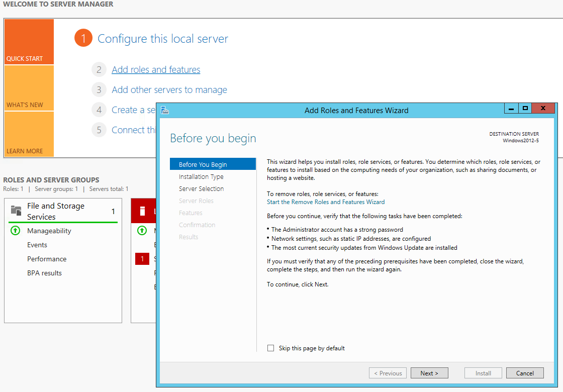Click the step 2 number circle
Viewport: 563px width, 392px height.
100,70
